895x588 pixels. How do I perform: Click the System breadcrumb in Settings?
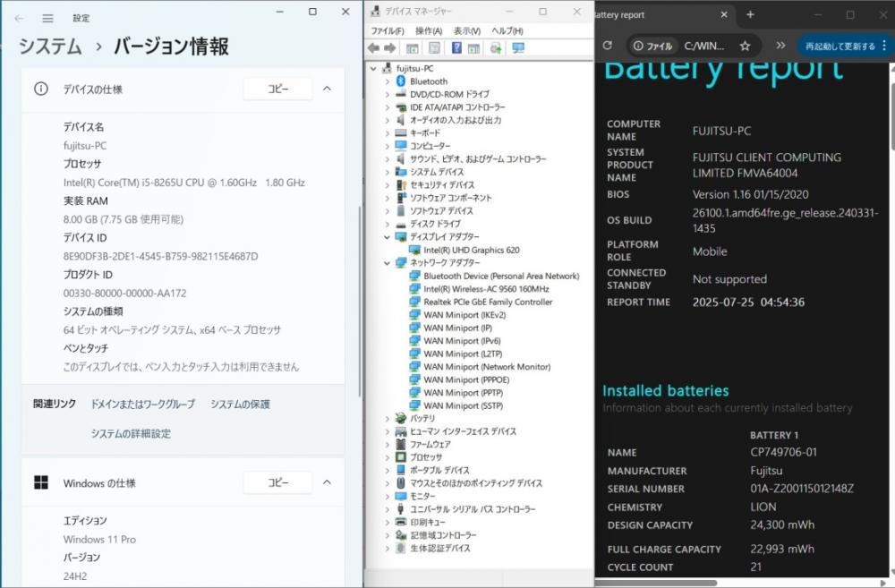[x=50, y=47]
